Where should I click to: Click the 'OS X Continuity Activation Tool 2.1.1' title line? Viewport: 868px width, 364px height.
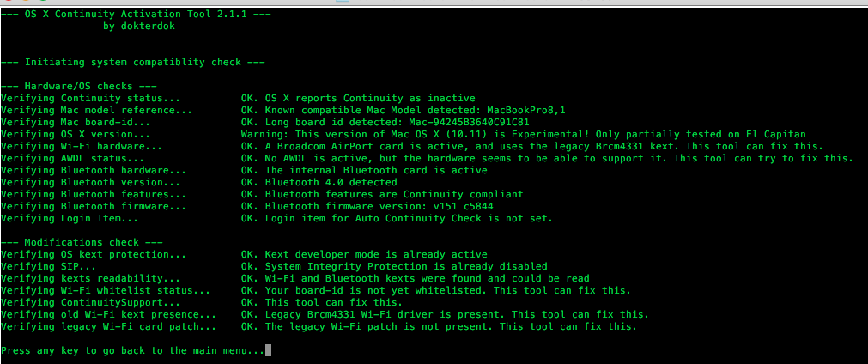pyautogui.click(x=136, y=14)
